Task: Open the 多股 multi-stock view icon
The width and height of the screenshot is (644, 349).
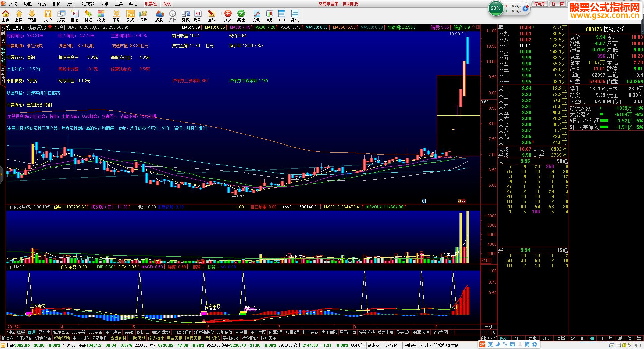Action: (x=159, y=16)
